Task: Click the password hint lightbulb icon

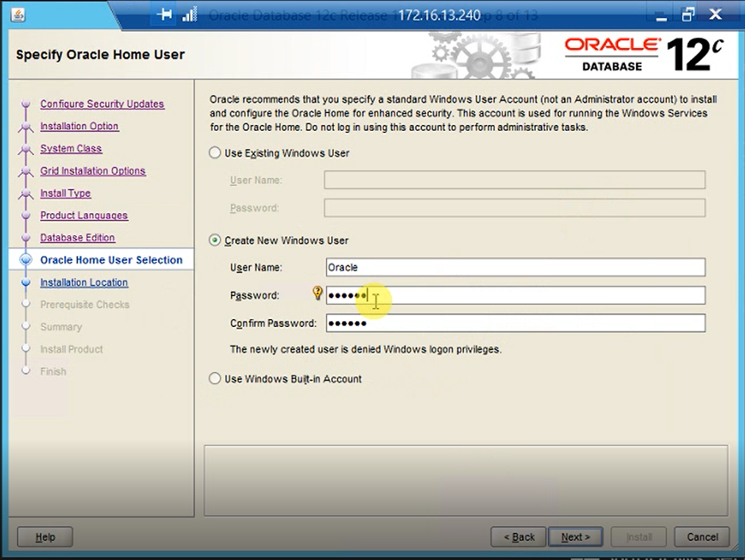Action: [x=318, y=293]
